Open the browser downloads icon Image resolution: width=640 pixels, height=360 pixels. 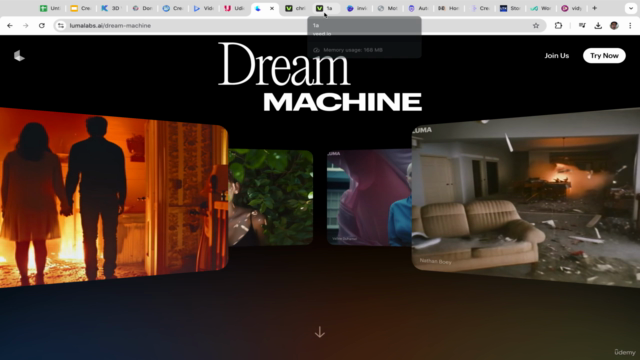coord(598,25)
